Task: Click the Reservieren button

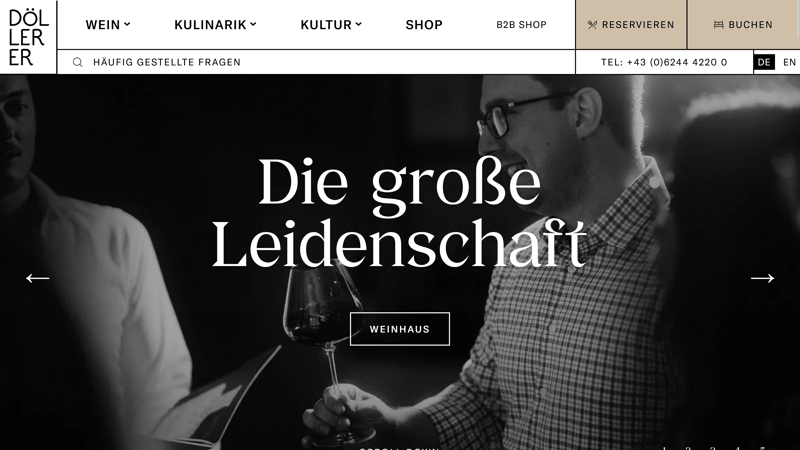Action: coord(631,24)
